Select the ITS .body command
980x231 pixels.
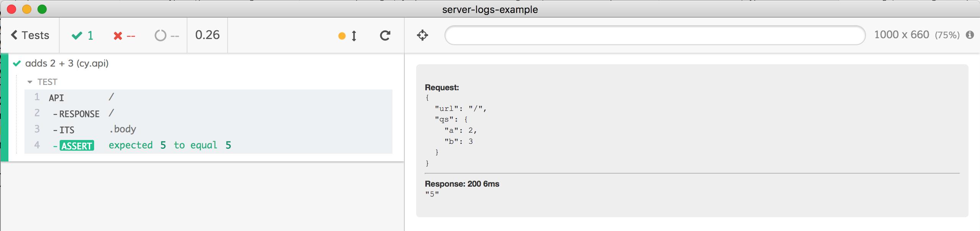pyautogui.click(x=208, y=130)
